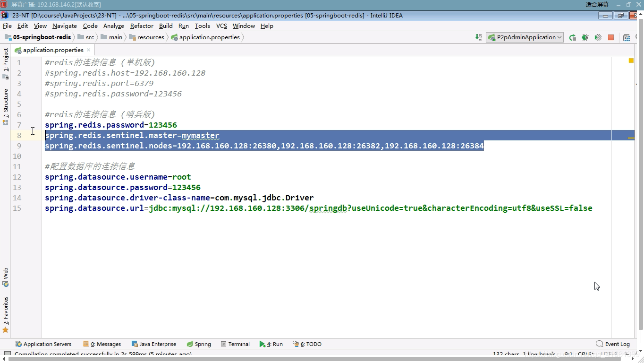Open the Spring tool window
The image size is (644, 363).
coord(199,344)
